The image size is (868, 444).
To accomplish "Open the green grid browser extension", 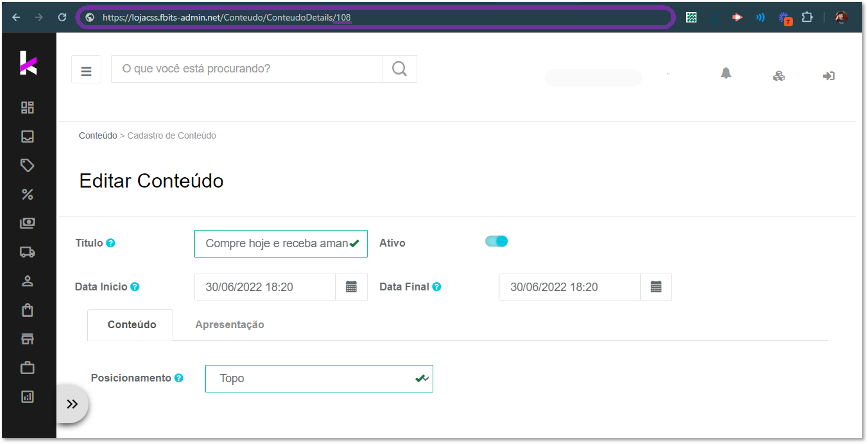I will [691, 17].
